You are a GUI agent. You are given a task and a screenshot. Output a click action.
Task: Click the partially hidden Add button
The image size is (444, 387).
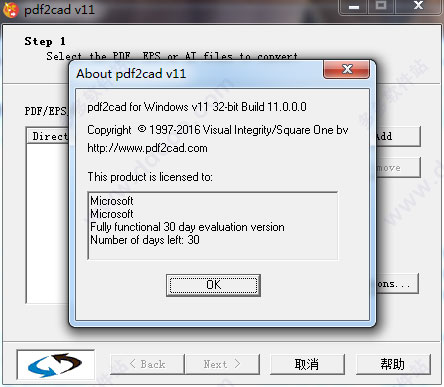click(x=398, y=136)
